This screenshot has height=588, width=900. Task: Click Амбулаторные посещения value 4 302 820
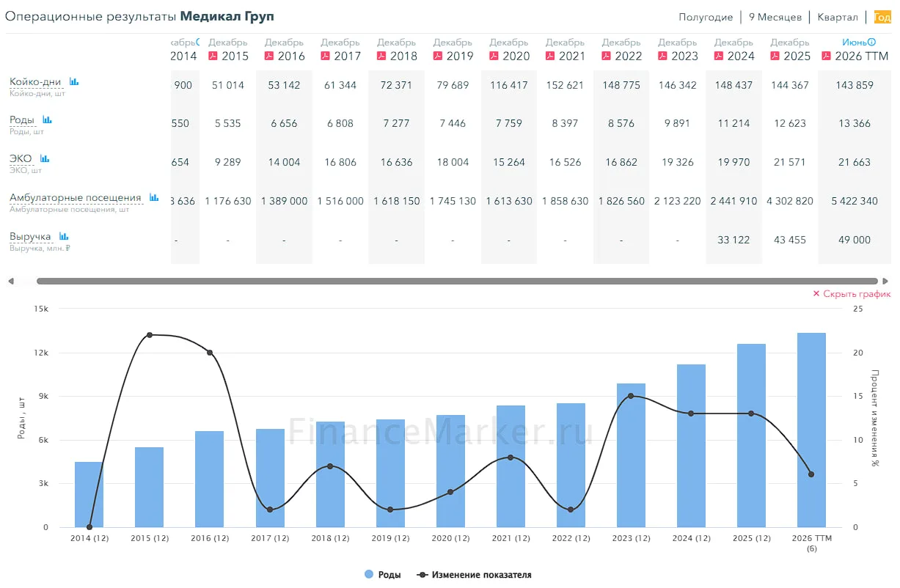[x=790, y=201]
